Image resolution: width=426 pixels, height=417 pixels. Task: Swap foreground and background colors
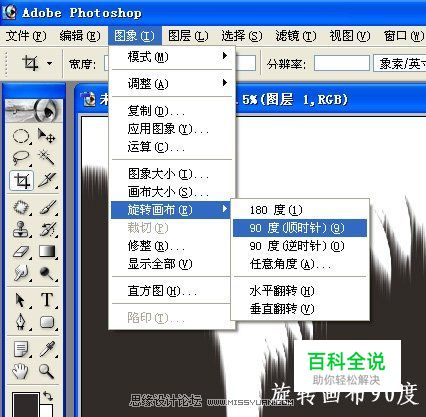pos(49,396)
